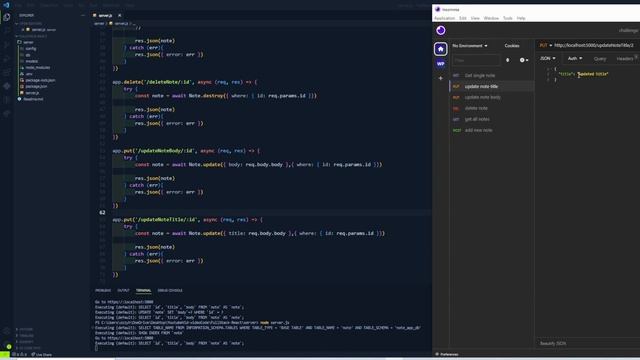640x360 pixels.
Task: Select the 'Get single note' request
Action: [492, 76]
